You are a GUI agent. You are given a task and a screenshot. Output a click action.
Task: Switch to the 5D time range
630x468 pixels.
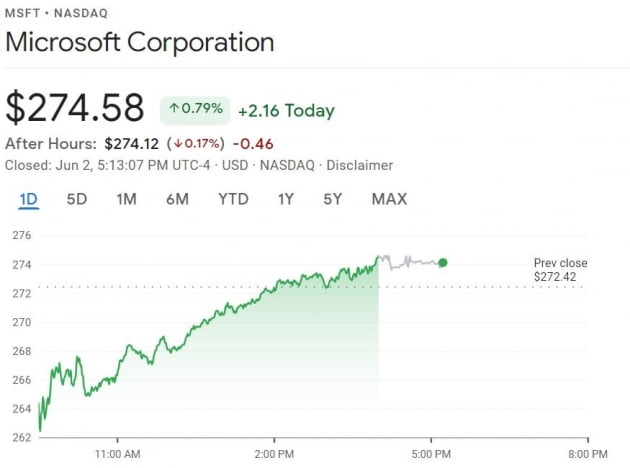77,199
